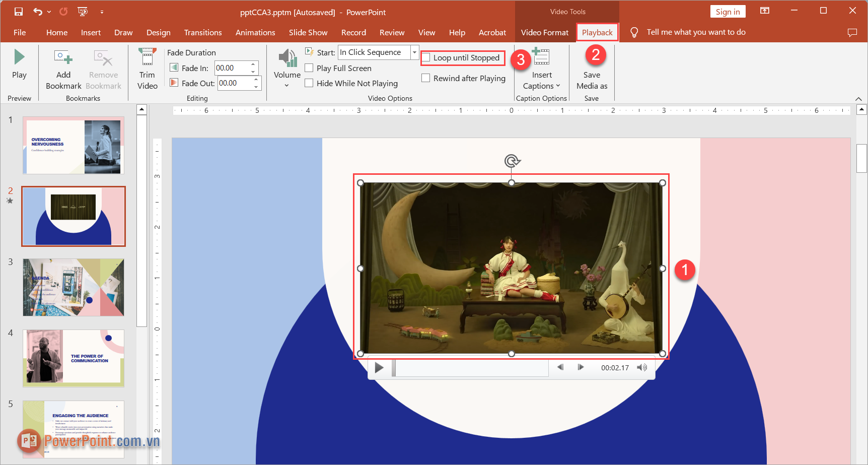Redo the last action
The width and height of the screenshot is (868, 465).
[x=63, y=11]
